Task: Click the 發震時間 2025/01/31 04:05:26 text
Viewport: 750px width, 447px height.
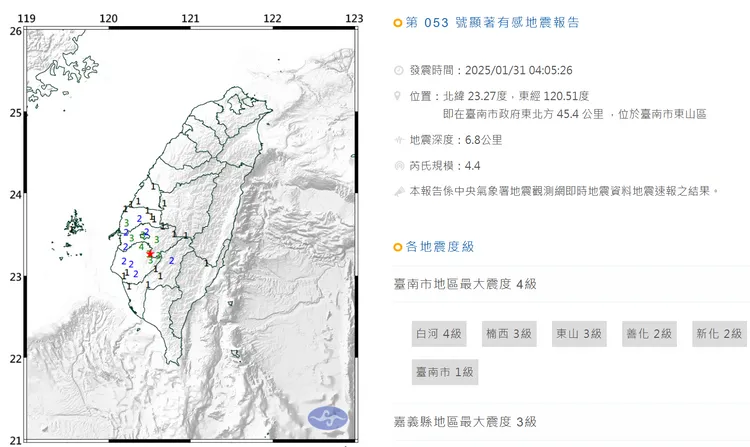Action: (x=491, y=71)
